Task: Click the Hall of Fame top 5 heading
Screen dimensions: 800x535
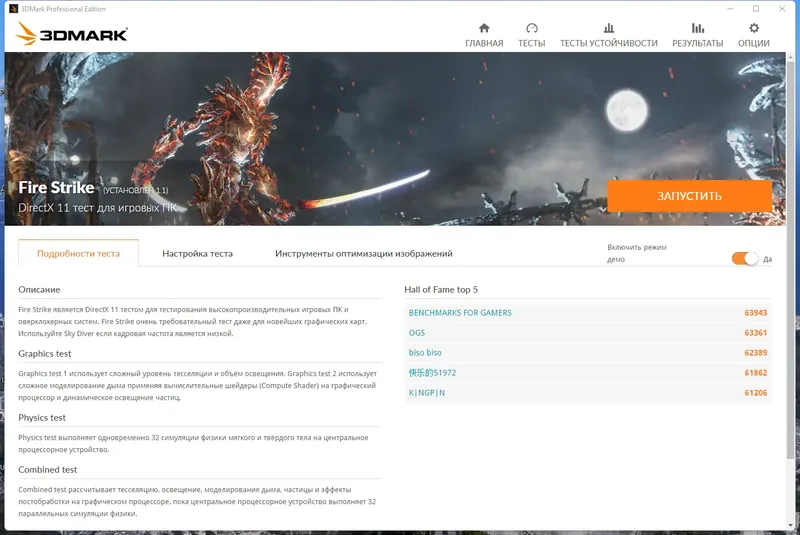Action: (x=441, y=290)
